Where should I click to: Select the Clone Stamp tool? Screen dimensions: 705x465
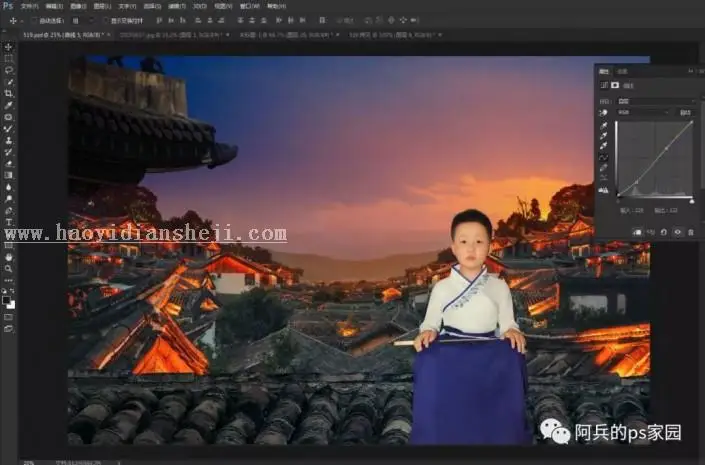(x=9, y=140)
